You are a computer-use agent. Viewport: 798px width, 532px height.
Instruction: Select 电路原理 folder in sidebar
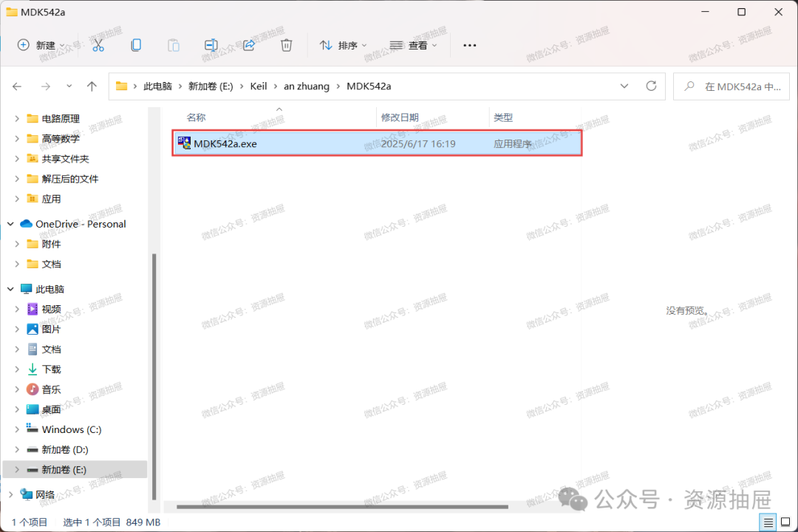tap(61, 119)
